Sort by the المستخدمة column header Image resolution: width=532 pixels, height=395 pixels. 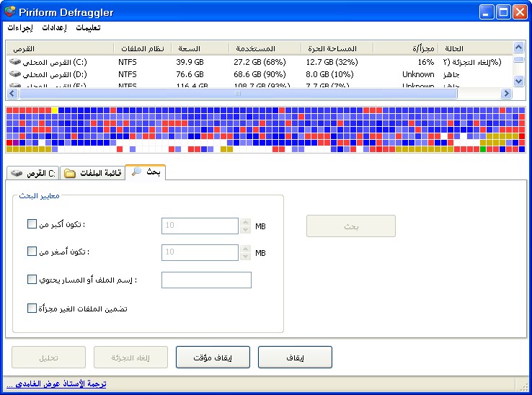[x=265, y=48]
